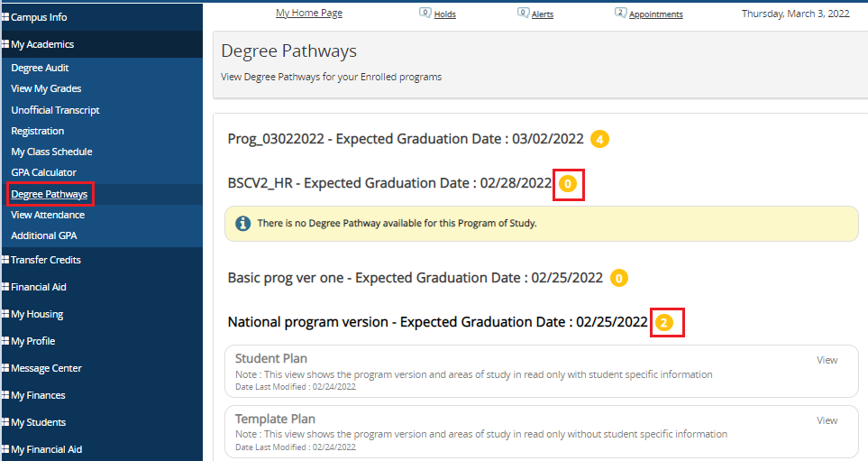The image size is (868, 461).
Task: Expand the Campus Info menu section
Action: tap(39, 17)
